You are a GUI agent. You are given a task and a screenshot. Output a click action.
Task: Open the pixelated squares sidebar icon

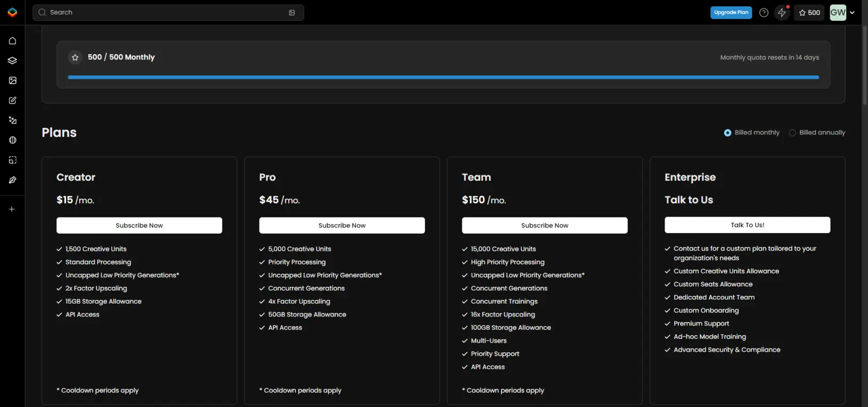[12, 120]
